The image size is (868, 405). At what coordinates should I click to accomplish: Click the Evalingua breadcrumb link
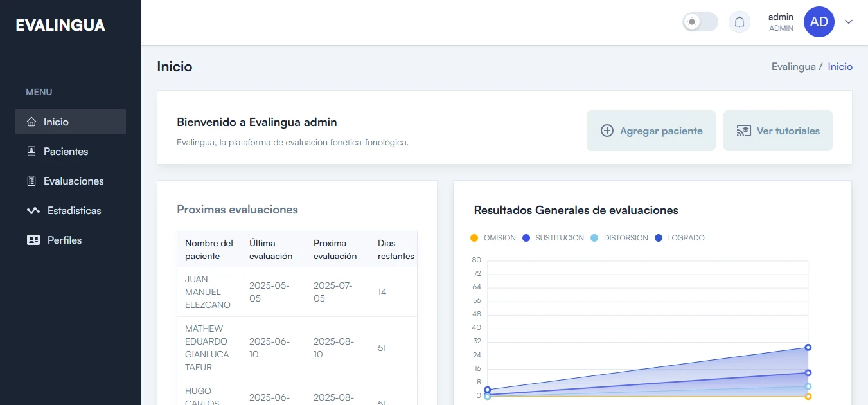(x=793, y=66)
